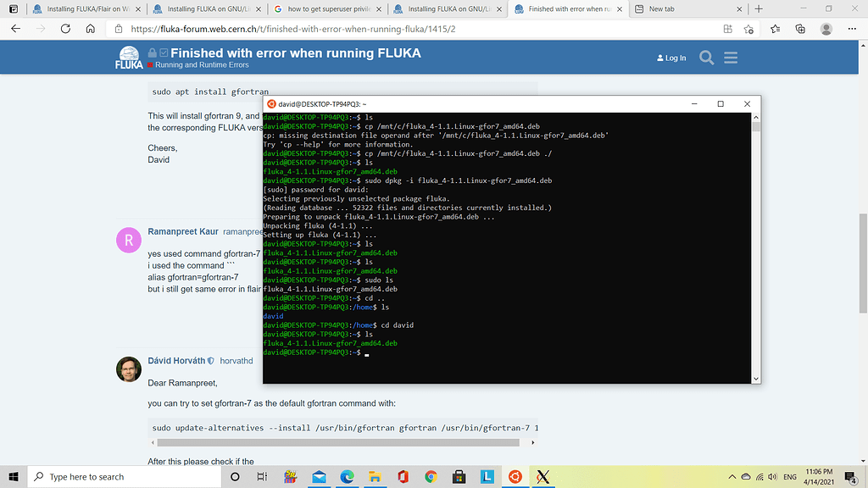Refresh the page with the reload button

coord(64,29)
